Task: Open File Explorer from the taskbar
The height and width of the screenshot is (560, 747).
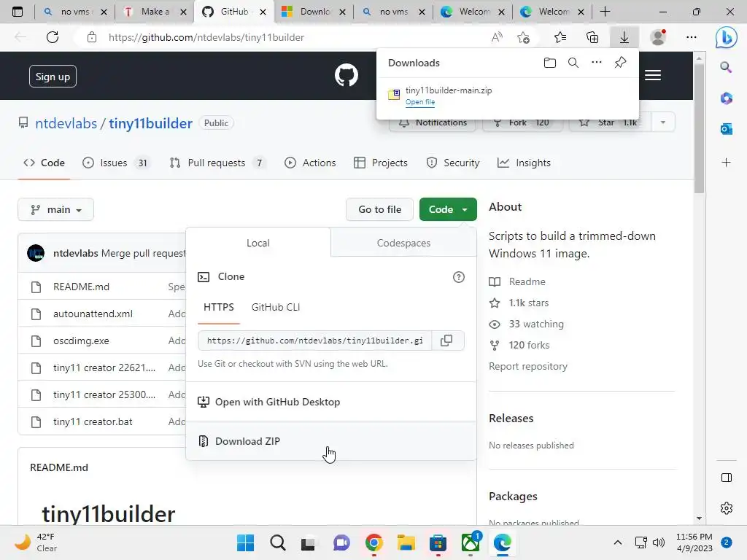Action: (406, 542)
